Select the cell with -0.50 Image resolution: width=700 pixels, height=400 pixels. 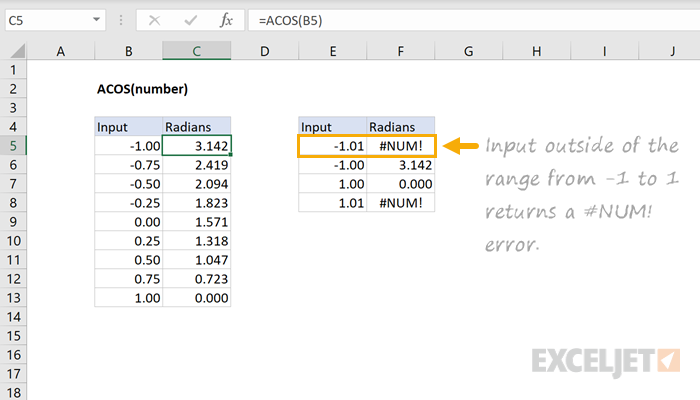click(129, 184)
